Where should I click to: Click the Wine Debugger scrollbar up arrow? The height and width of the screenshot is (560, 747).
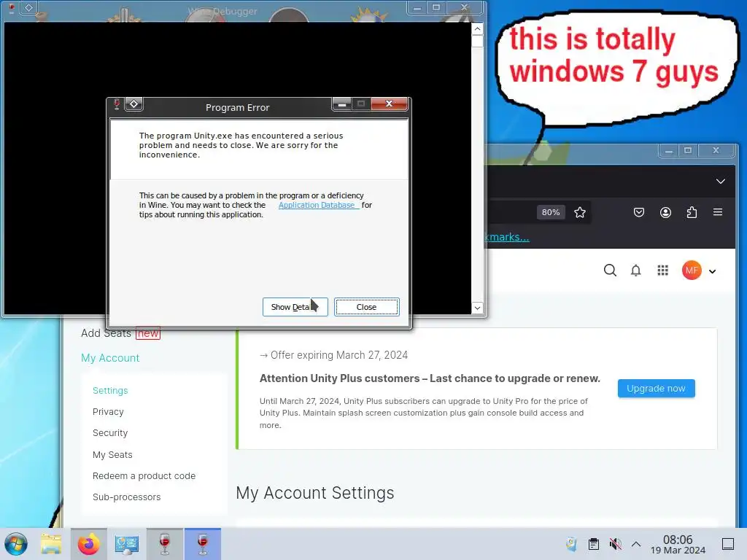477,29
